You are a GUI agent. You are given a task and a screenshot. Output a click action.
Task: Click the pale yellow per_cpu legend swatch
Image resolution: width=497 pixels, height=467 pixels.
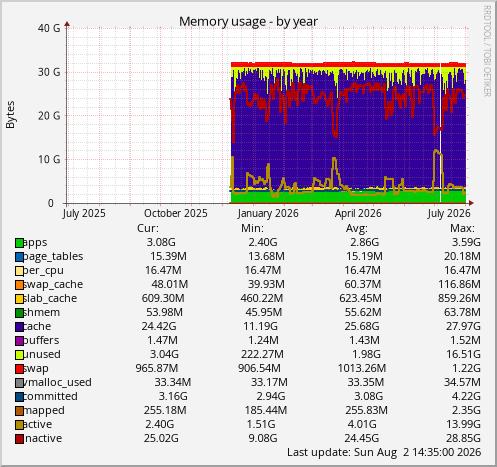(19, 271)
